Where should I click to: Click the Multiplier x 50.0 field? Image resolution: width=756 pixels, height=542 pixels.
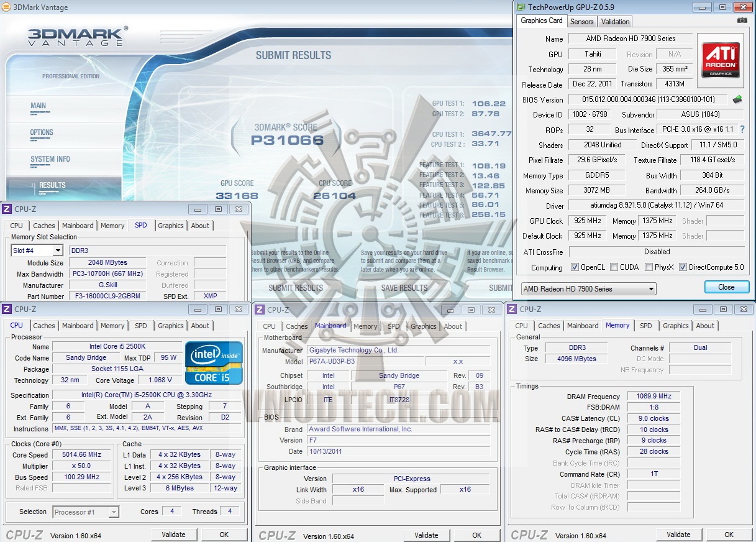click(81, 466)
